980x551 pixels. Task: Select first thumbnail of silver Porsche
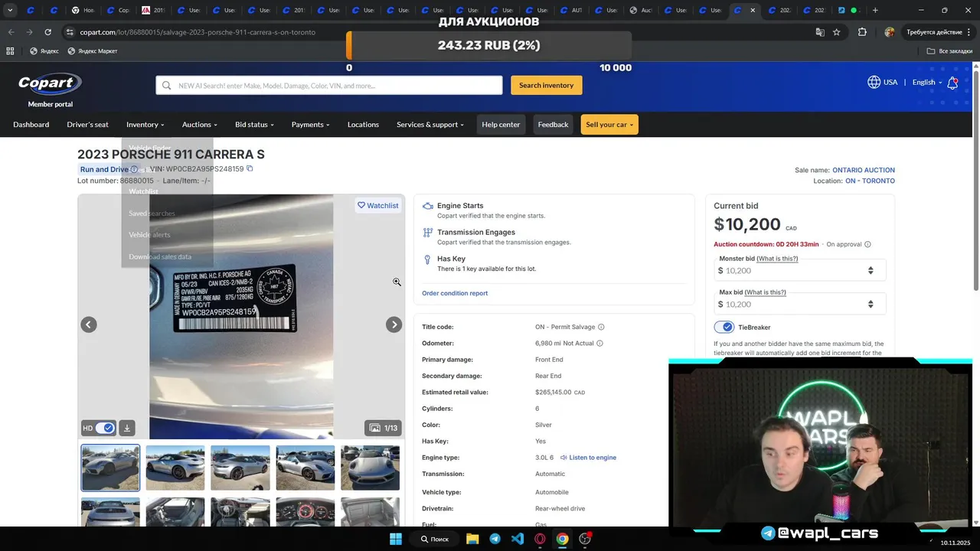110,468
